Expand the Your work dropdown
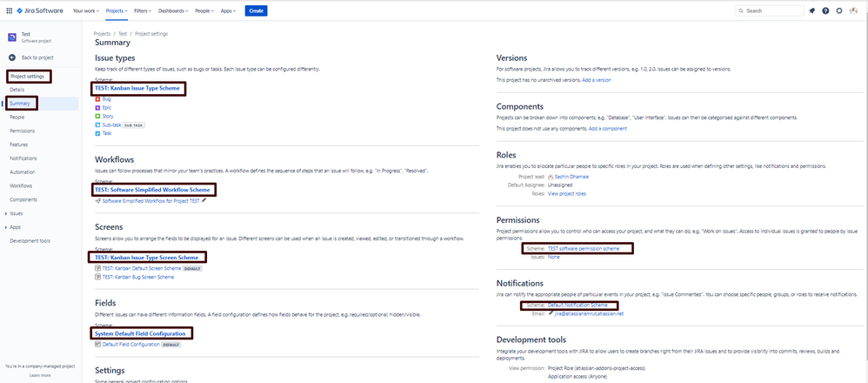 click(84, 10)
